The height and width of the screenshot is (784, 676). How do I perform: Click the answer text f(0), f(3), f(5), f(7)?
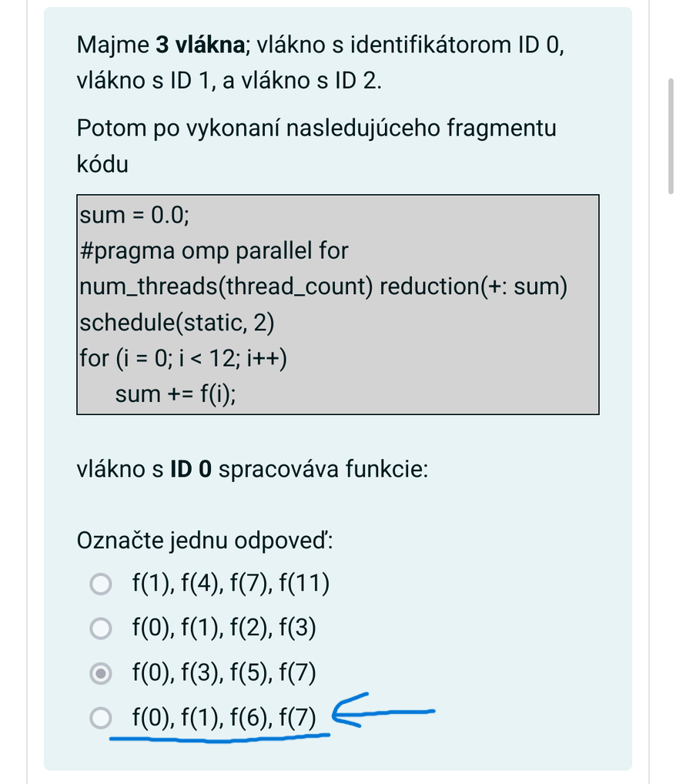pyautogui.click(x=224, y=672)
